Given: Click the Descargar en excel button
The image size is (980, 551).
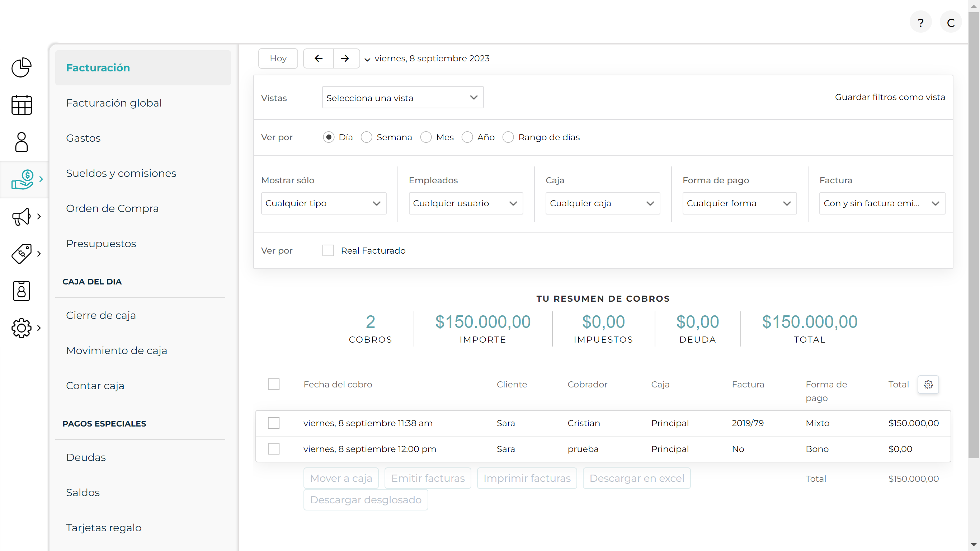Looking at the screenshot, I should tap(637, 478).
